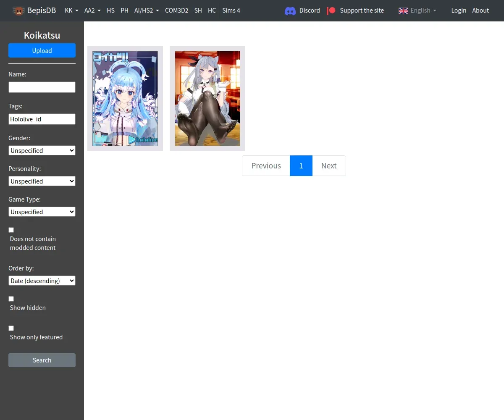Viewport: 504px width, 420px height.
Task: Click the BepisDB bear logo icon
Action: click(x=18, y=10)
